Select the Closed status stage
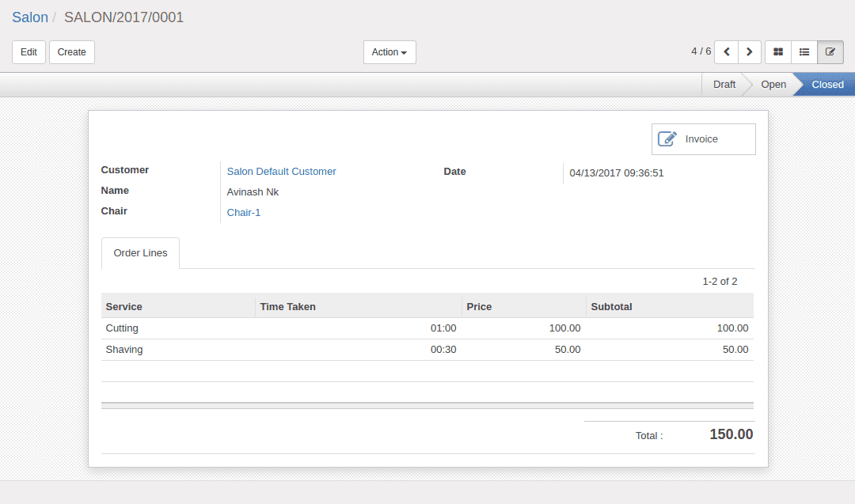The height and width of the screenshot is (504, 855). point(827,85)
